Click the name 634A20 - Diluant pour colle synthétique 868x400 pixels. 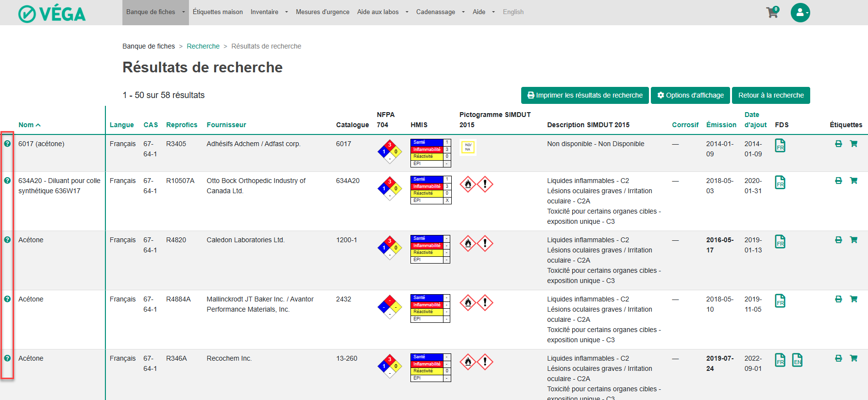pos(59,186)
